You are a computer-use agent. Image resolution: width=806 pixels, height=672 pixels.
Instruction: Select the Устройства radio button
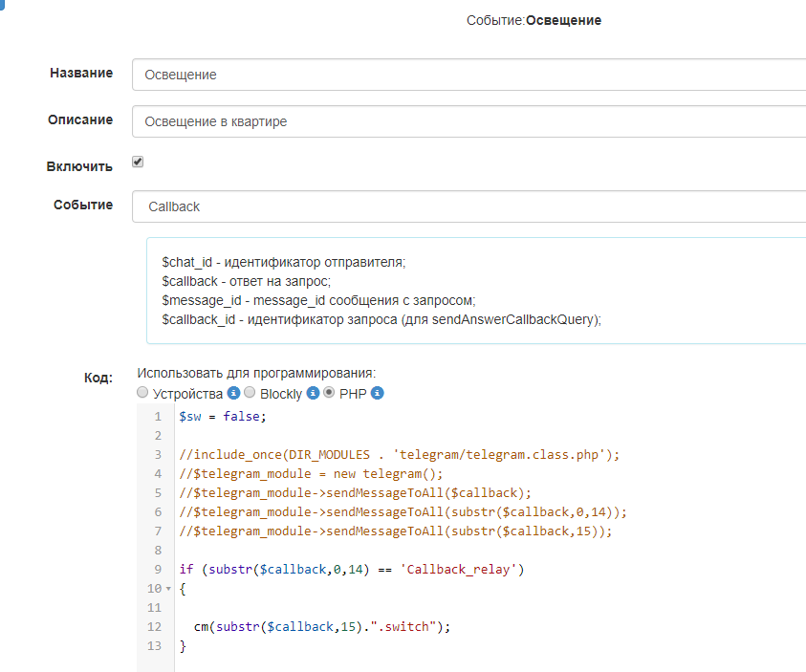coord(142,393)
